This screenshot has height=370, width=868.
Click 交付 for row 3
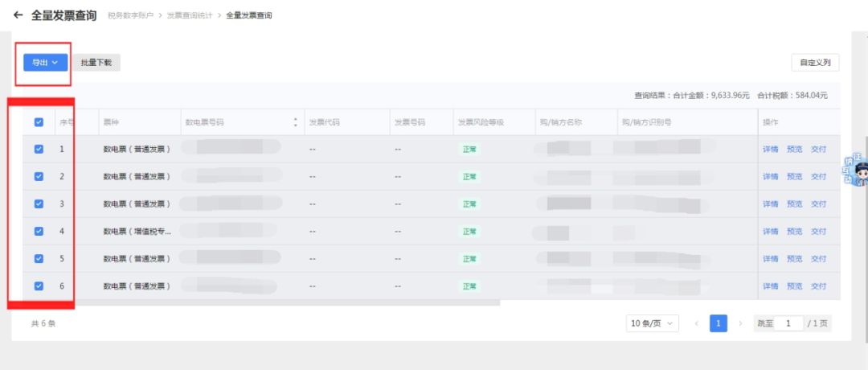818,203
